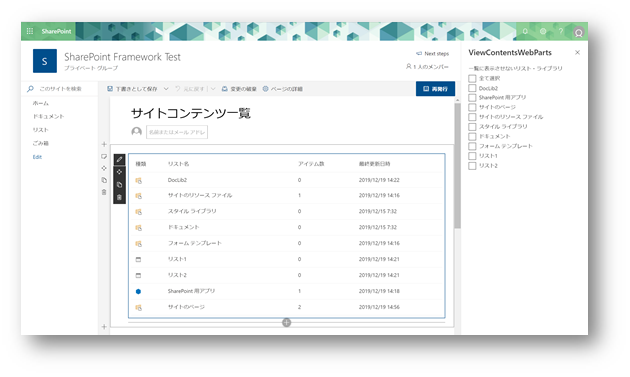
Task: Click the web part duplicate icon
Action: [x=119, y=185]
